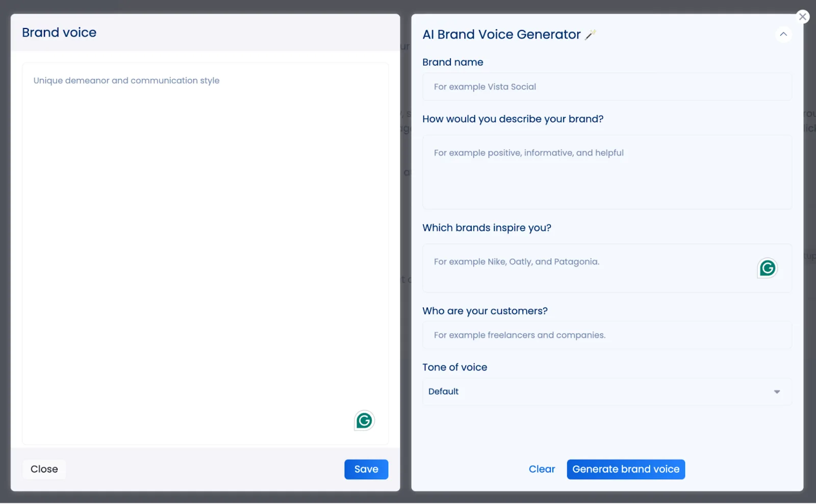This screenshot has width=816, height=504.
Task: Select the customers input field
Action: click(x=606, y=335)
